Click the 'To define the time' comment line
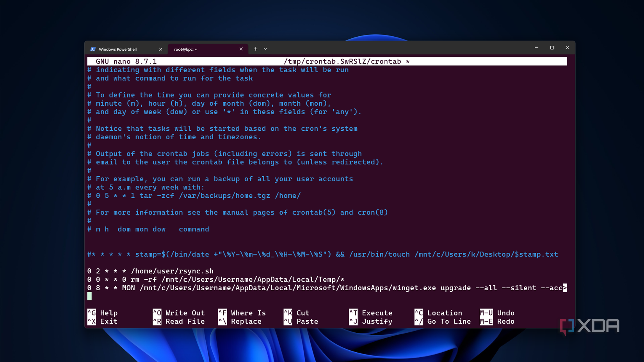644x362 pixels. coord(209,95)
